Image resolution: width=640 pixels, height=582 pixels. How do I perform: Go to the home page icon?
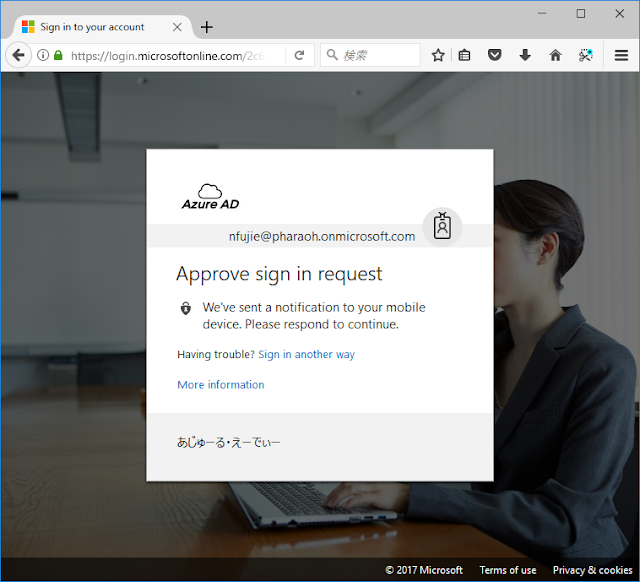pos(555,55)
